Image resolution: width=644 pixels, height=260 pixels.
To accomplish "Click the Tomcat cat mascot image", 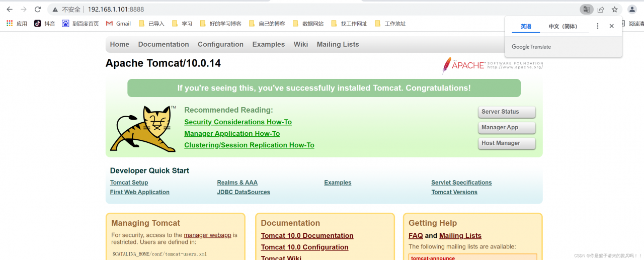I will (143, 129).
